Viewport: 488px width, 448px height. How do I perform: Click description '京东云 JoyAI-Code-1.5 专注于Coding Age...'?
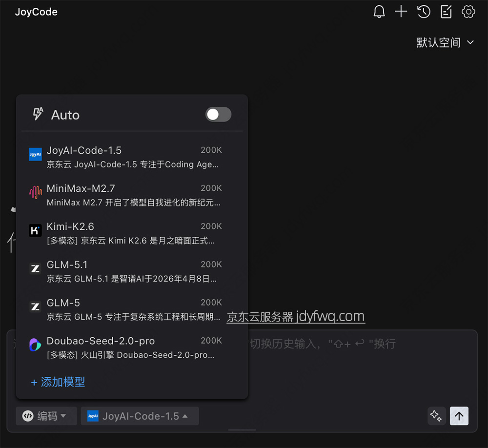(133, 164)
